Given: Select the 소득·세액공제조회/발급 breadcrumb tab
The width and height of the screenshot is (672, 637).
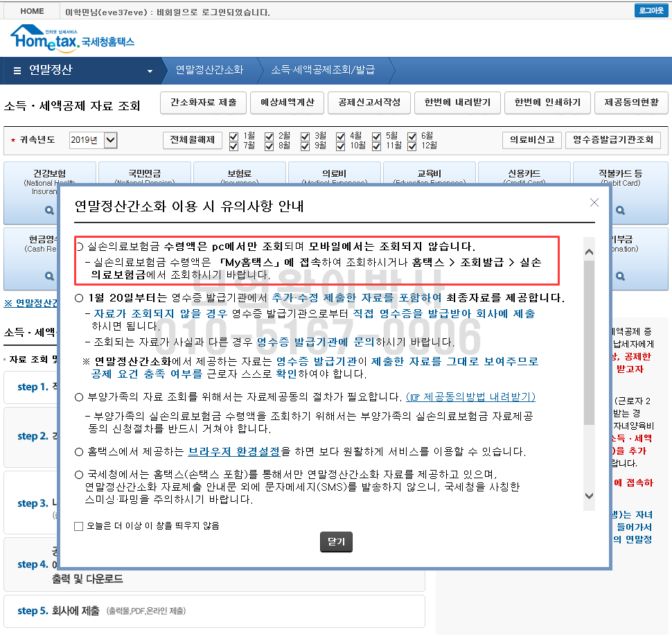Looking at the screenshot, I should pos(323,70).
